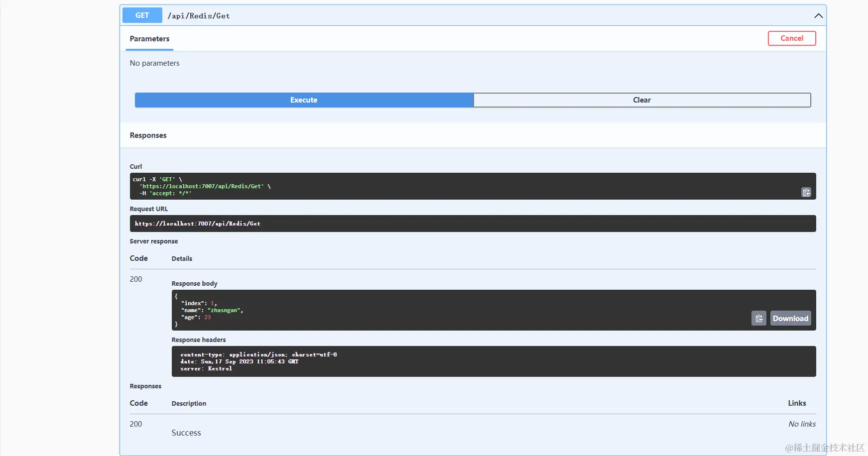Click the No parameters text

[x=154, y=63]
